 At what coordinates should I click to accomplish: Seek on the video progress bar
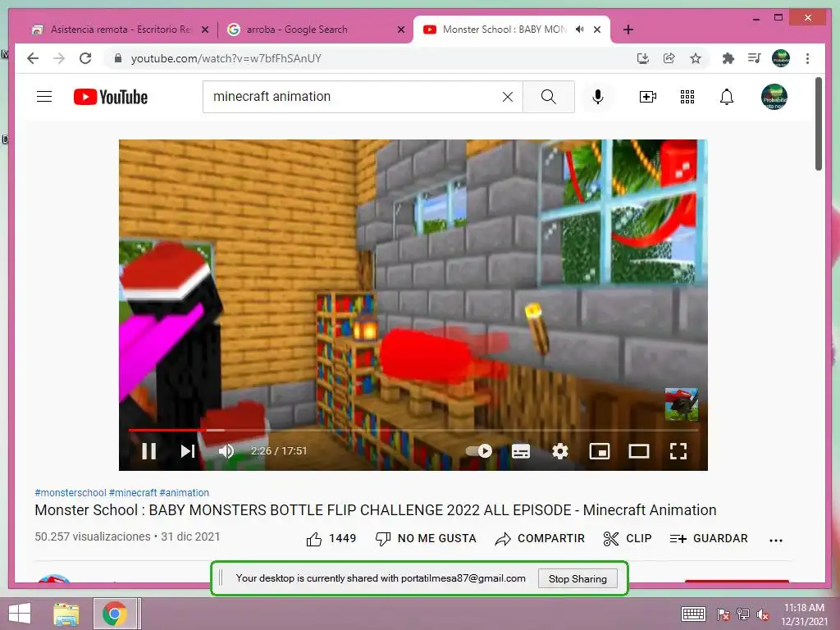click(x=413, y=430)
